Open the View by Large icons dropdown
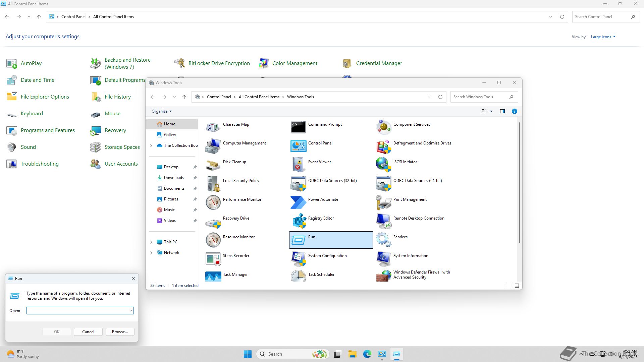Image resolution: width=644 pixels, height=362 pixels. pos(603,37)
